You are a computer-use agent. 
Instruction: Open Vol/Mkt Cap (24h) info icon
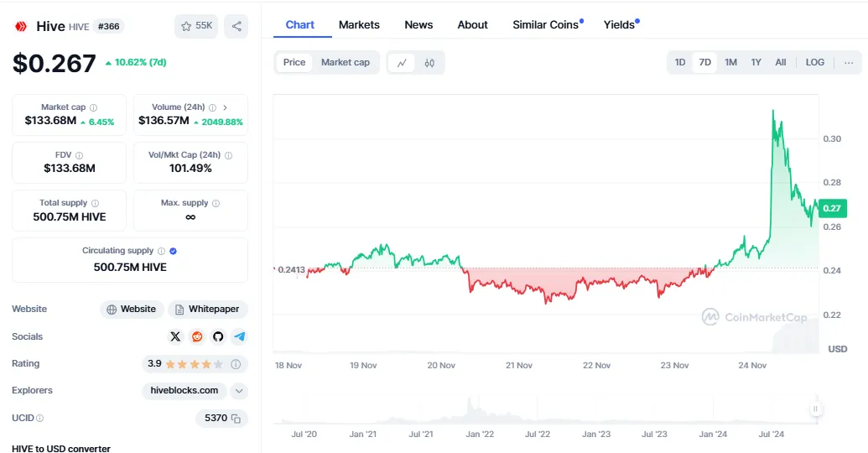tap(229, 156)
